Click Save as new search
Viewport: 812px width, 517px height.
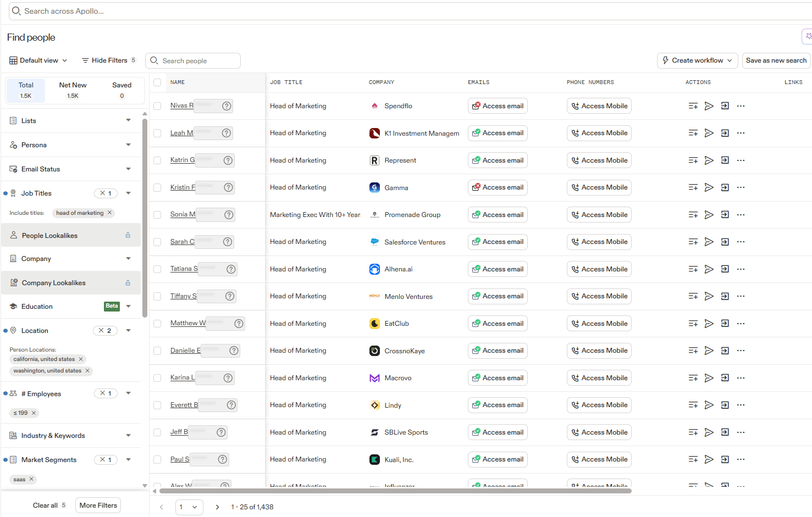[x=776, y=60]
